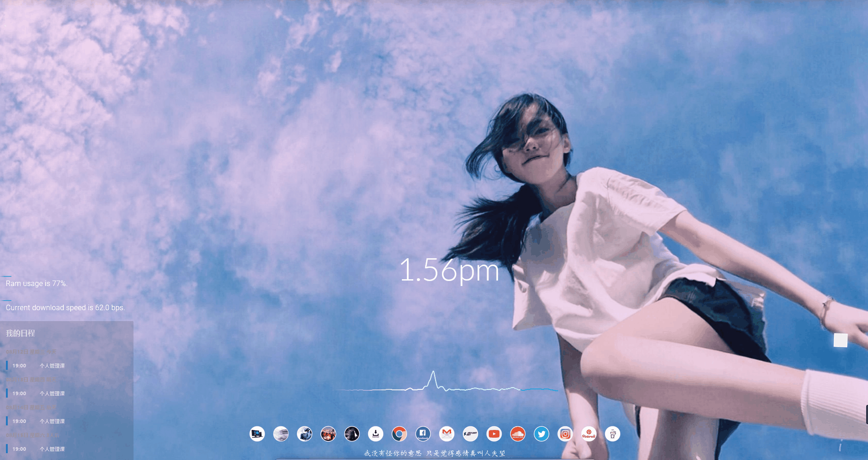Open the Reddit shortcut
This screenshot has height=460, width=868.
tap(612, 434)
